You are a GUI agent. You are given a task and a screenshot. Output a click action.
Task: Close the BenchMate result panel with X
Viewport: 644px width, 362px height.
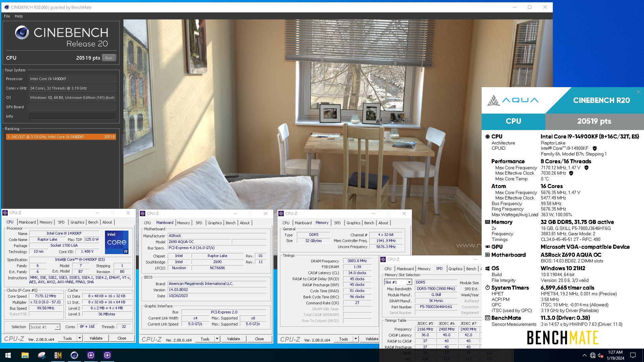pos(639,92)
